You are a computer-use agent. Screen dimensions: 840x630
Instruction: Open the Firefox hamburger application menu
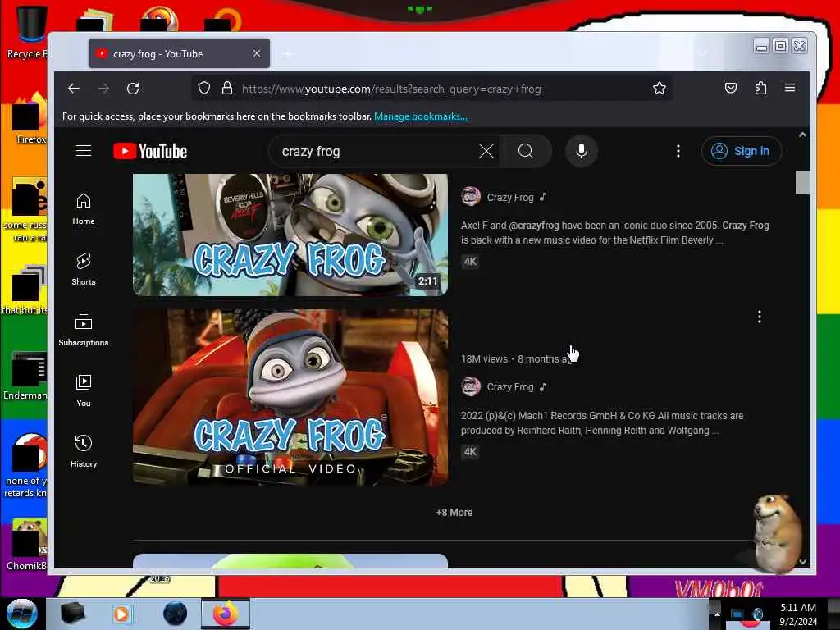tap(790, 88)
